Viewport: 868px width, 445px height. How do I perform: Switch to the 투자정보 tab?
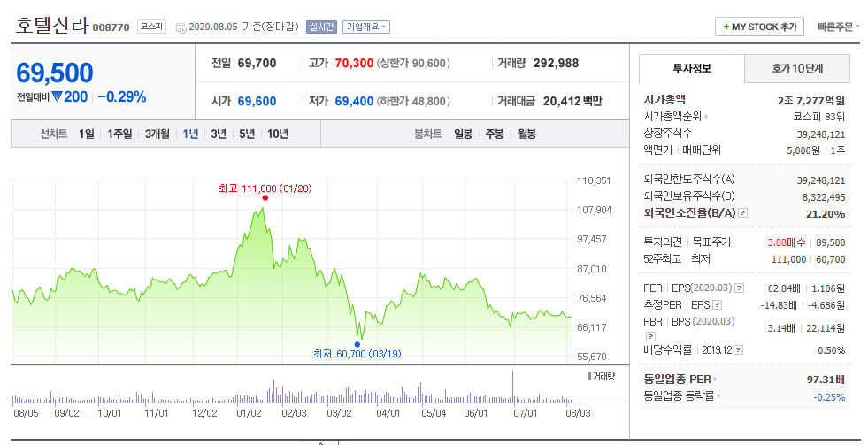(692, 69)
